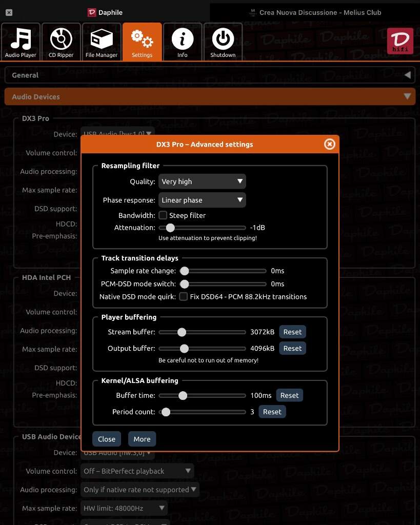This screenshot has height=525, width=420.
Task: Click the 'Be careful not to run out of memory!' text
Action: point(208,360)
